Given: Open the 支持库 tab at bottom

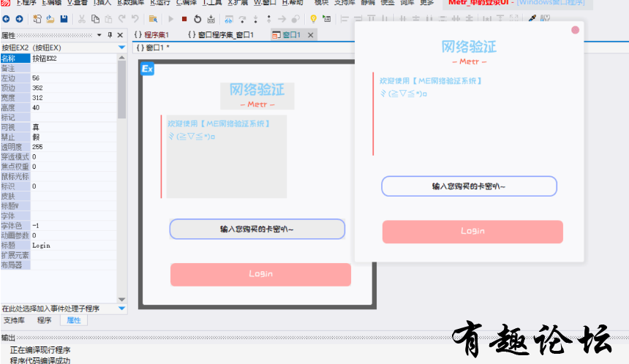Looking at the screenshot, I should (x=14, y=320).
